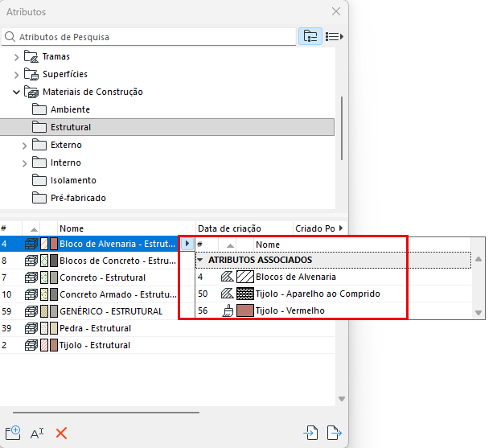The image size is (497, 448).
Task: Click the Superfícies folder icon
Action: [x=31, y=74]
